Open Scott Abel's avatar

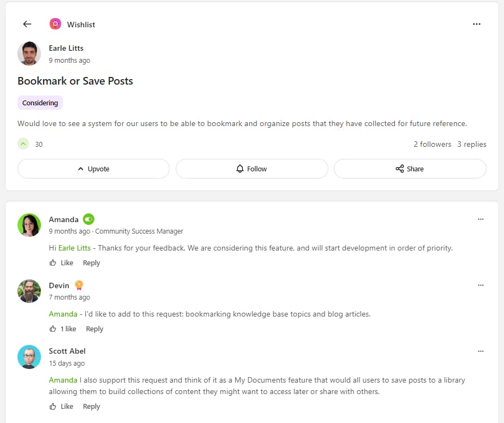tap(29, 356)
